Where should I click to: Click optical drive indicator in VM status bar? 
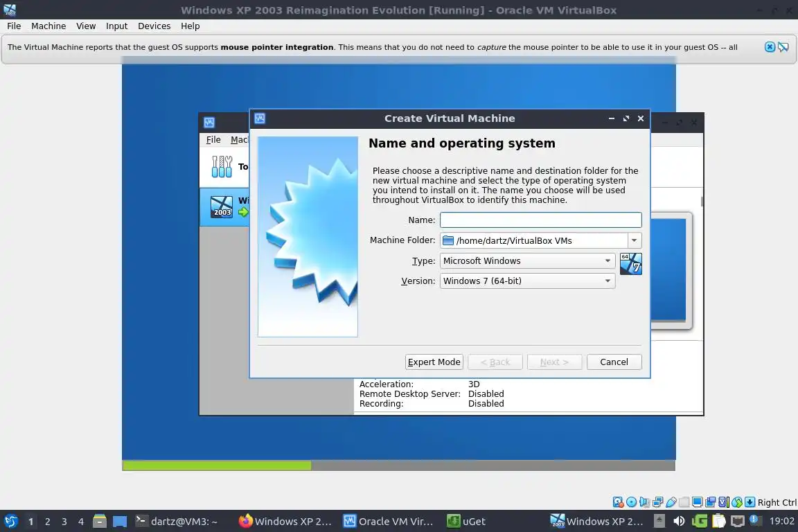coord(631,502)
